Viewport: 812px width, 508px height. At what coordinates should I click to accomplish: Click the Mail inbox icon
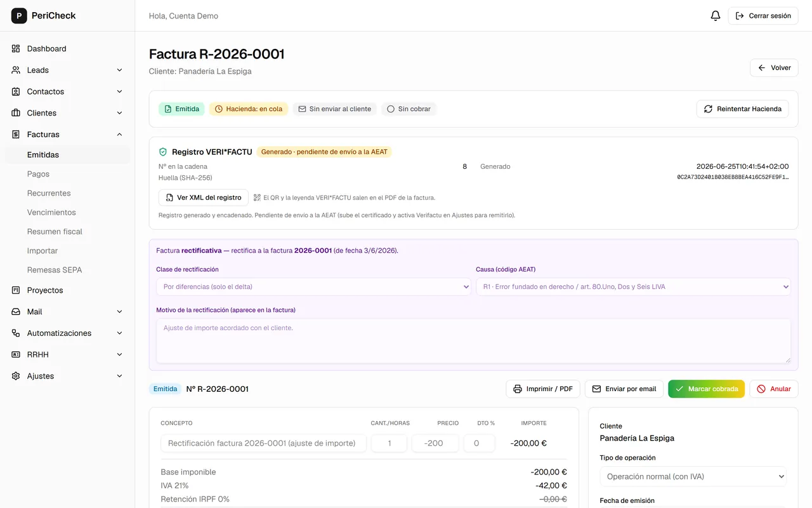pyautogui.click(x=16, y=312)
